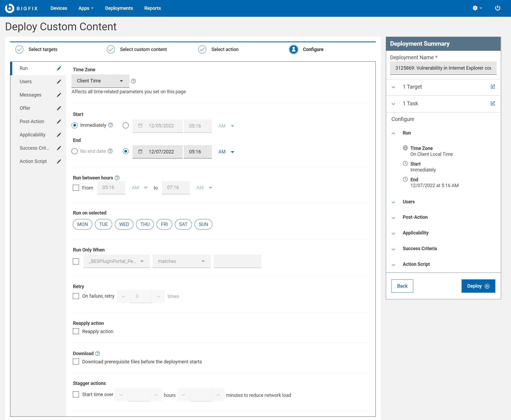511x420 pixels.
Task: Select the Immediately start option
Action: click(74, 125)
